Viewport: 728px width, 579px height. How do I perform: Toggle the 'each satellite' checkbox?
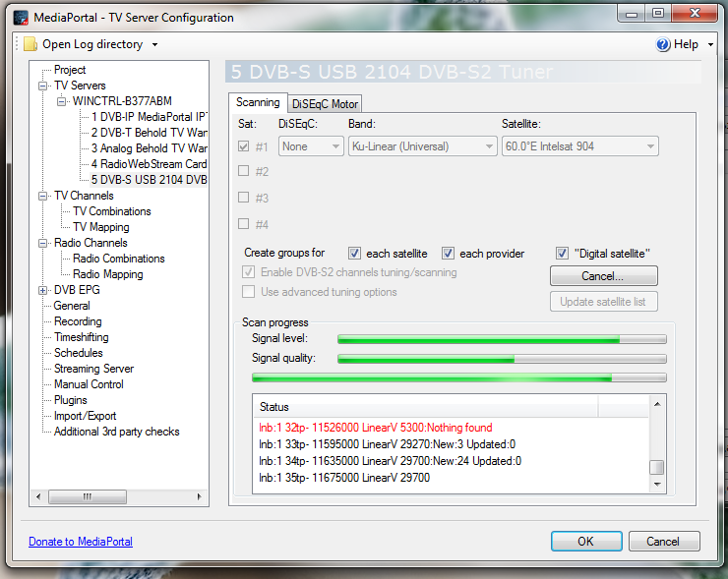click(x=355, y=253)
